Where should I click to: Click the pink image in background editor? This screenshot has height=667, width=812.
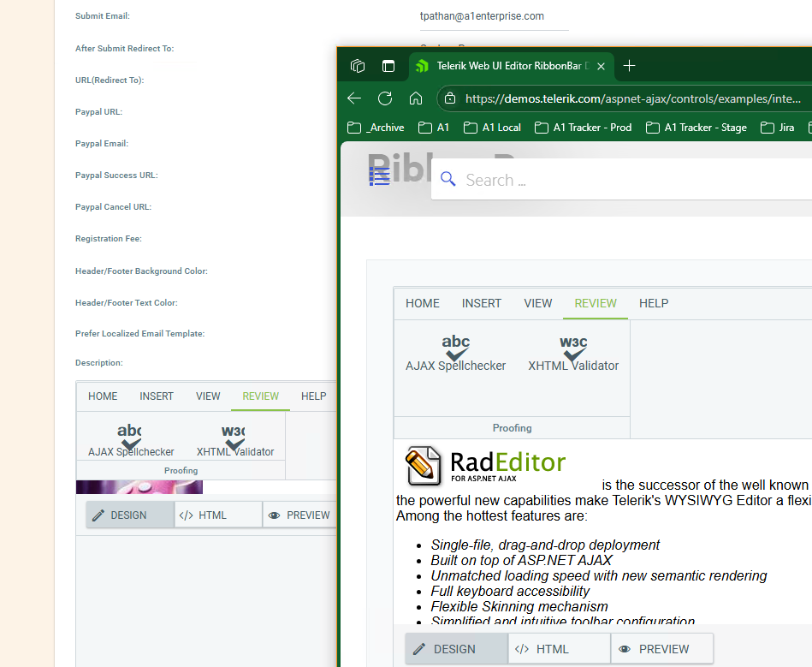coord(139,486)
